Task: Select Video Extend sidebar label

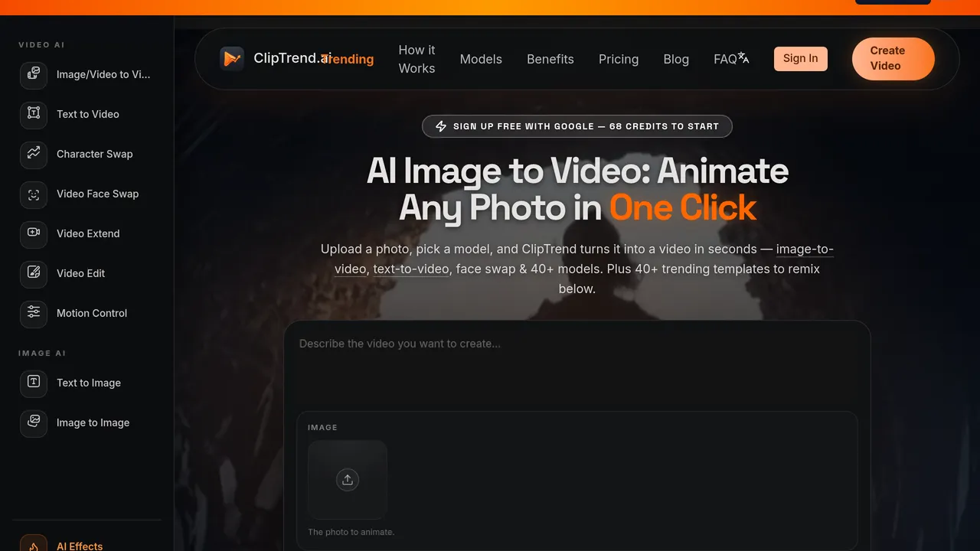Action: point(88,233)
